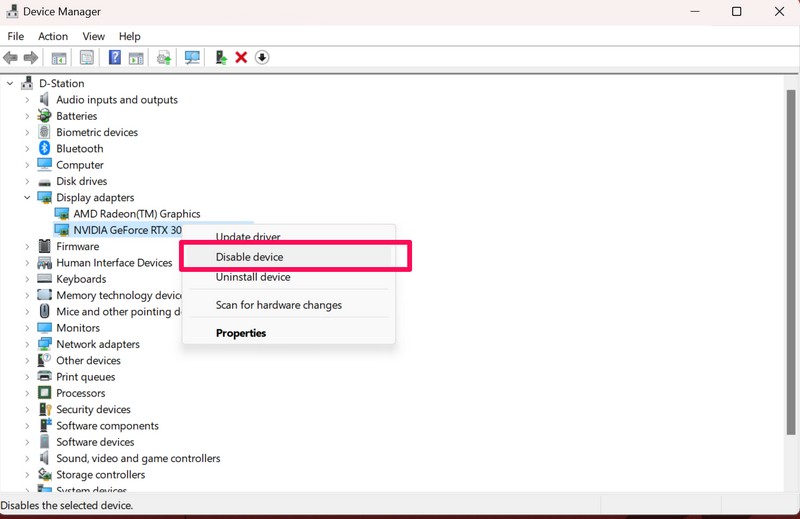Choose Disable device from context menu
This screenshot has height=519, width=800.
click(250, 257)
